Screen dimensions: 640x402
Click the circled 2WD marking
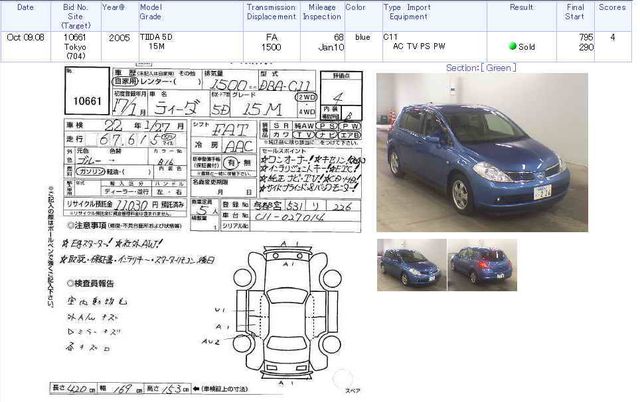[x=306, y=97]
